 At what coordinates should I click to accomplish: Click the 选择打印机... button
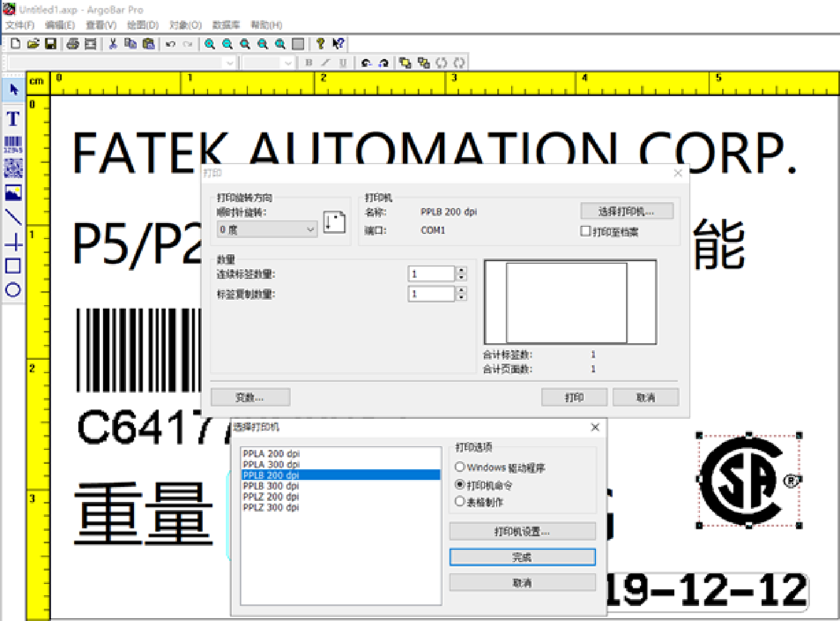(x=627, y=211)
